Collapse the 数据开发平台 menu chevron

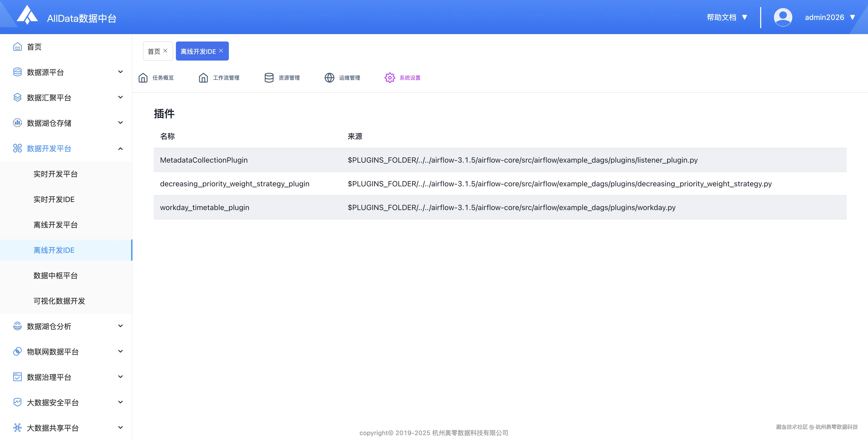tap(120, 148)
